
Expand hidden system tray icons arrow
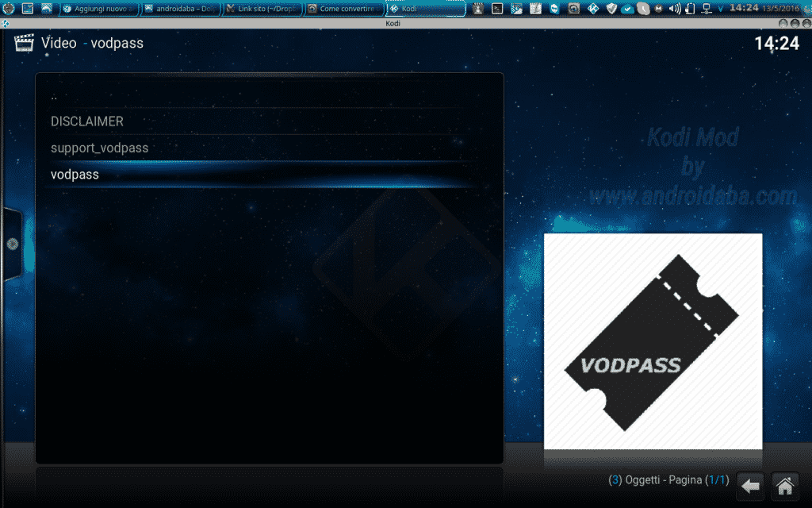(x=720, y=9)
